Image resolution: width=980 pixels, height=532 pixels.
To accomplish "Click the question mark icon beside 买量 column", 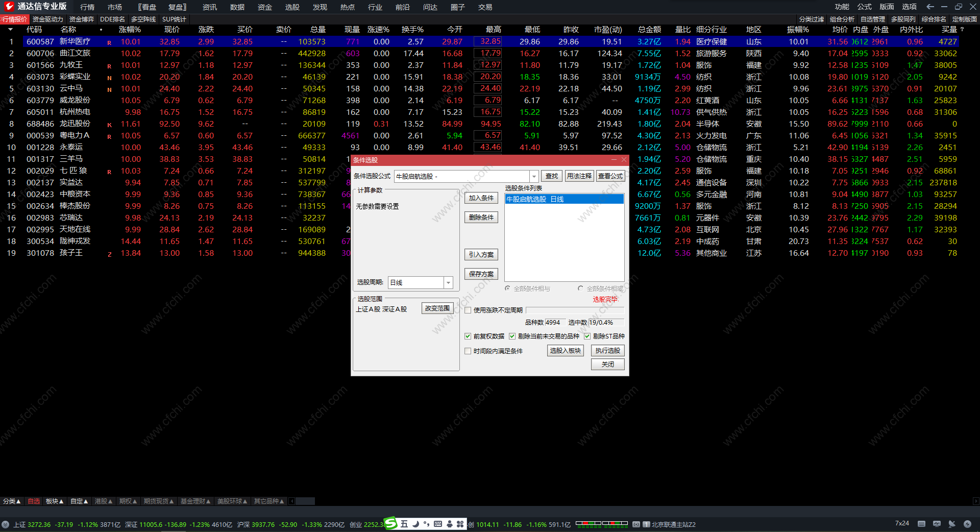I will [x=962, y=30].
